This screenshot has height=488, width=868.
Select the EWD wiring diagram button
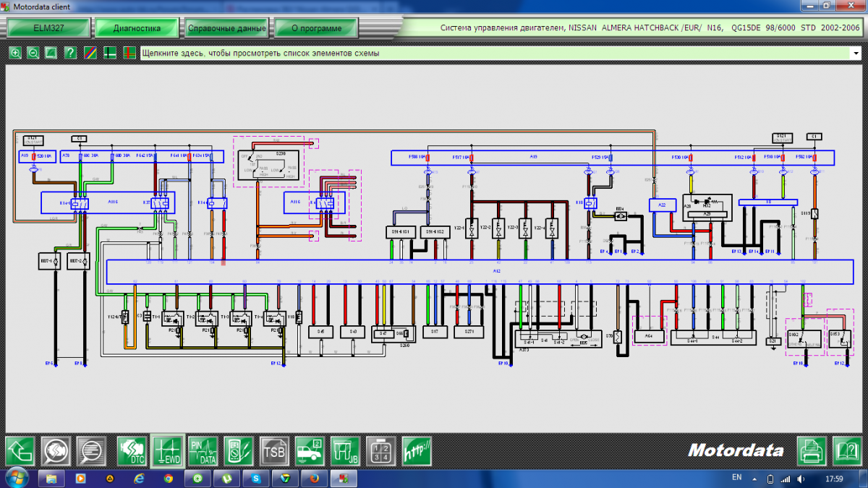click(x=168, y=451)
